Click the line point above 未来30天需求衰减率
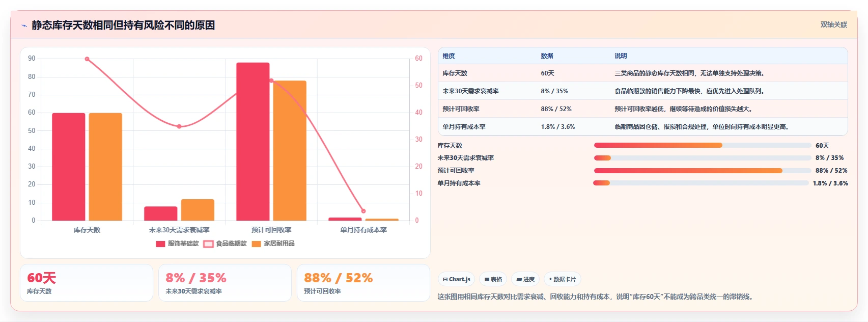Image resolution: width=868 pixels, height=322 pixels. (179, 126)
